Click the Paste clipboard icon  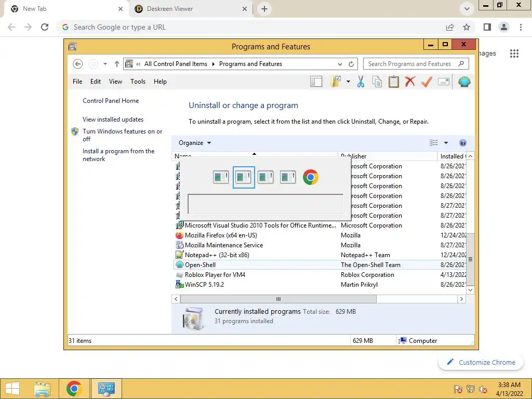point(394,82)
